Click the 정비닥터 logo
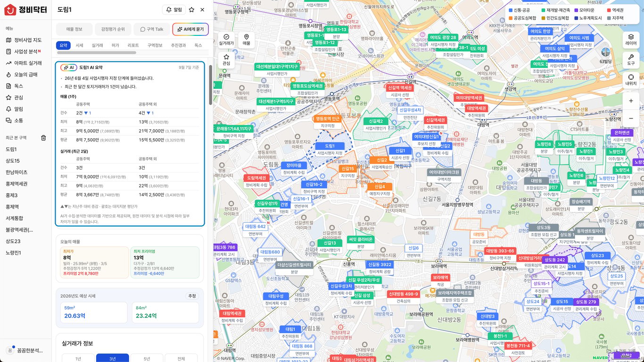Image resolution: width=644 pixels, height=362 pixels. pyautogui.click(x=25, y=9)
